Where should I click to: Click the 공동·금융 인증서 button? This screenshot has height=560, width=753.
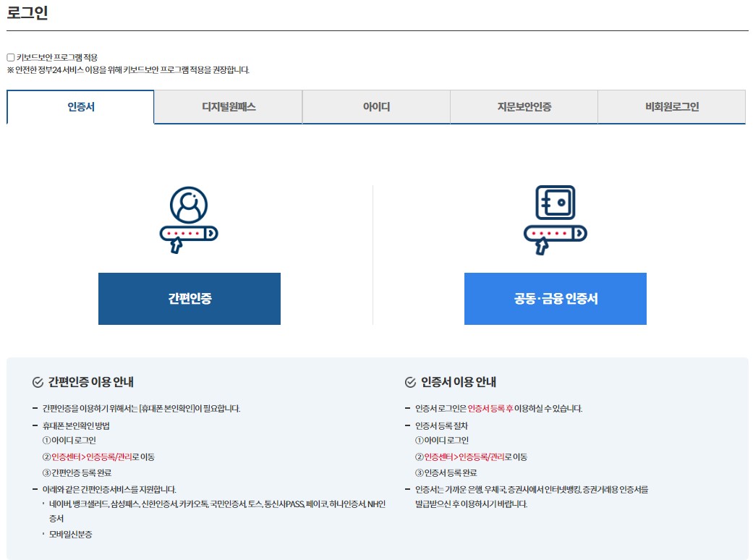coord(556,298)
